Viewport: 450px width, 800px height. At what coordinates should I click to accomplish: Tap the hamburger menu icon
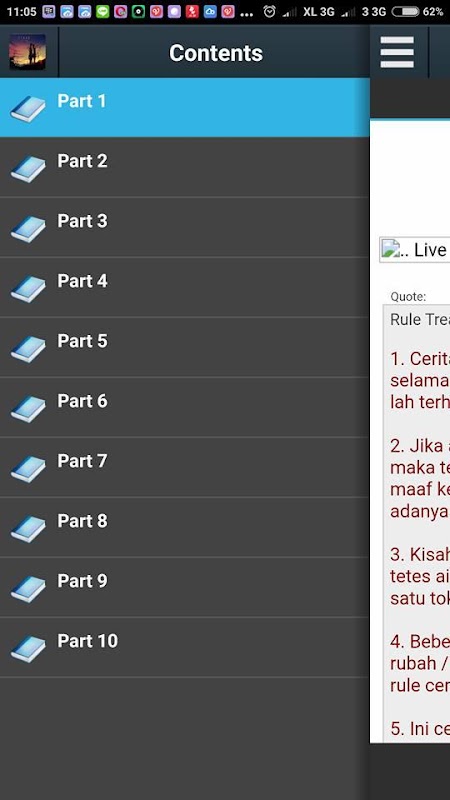point(397,52)
